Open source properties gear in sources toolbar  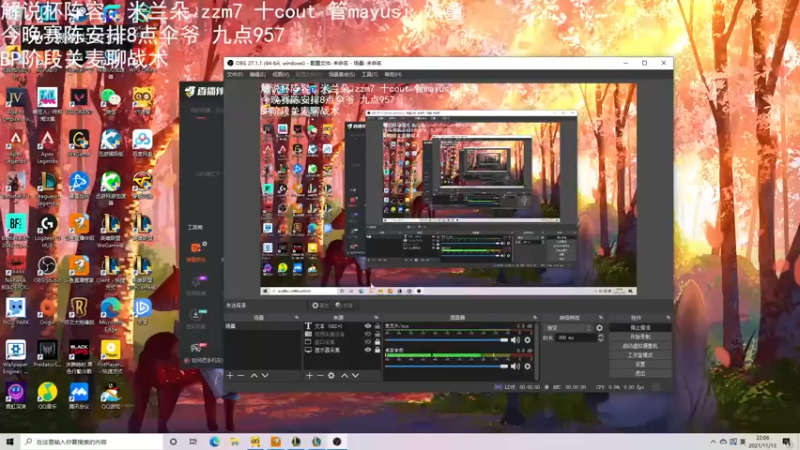(x=332, y=376)
